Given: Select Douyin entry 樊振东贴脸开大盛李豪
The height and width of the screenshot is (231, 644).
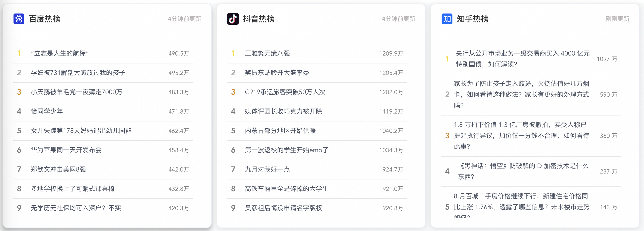Looking at the screenshot, I should 277,73.
